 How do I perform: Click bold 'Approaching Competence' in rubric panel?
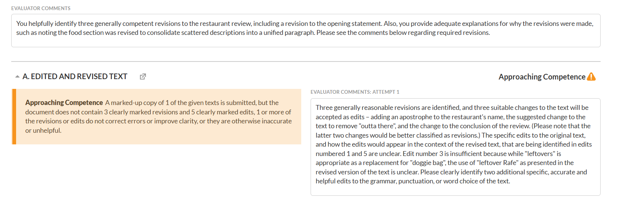64,103
